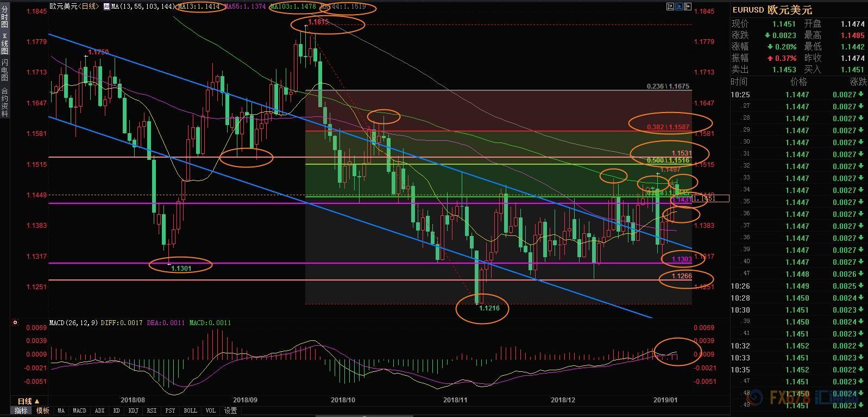Switch to 分时图 view in the left sidebar
The image size is (868, 417).
pos(4,17)
